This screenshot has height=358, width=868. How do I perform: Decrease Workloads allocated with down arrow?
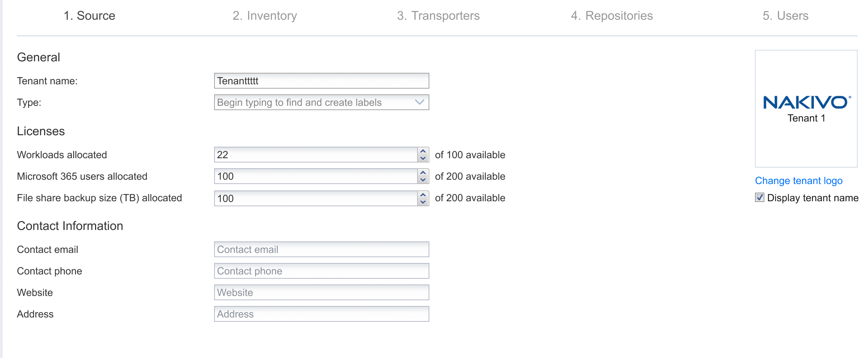[423, 158]
